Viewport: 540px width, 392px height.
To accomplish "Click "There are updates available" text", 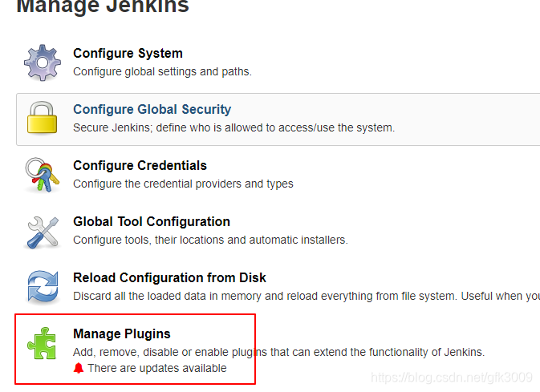I will [x=157, y=368].
